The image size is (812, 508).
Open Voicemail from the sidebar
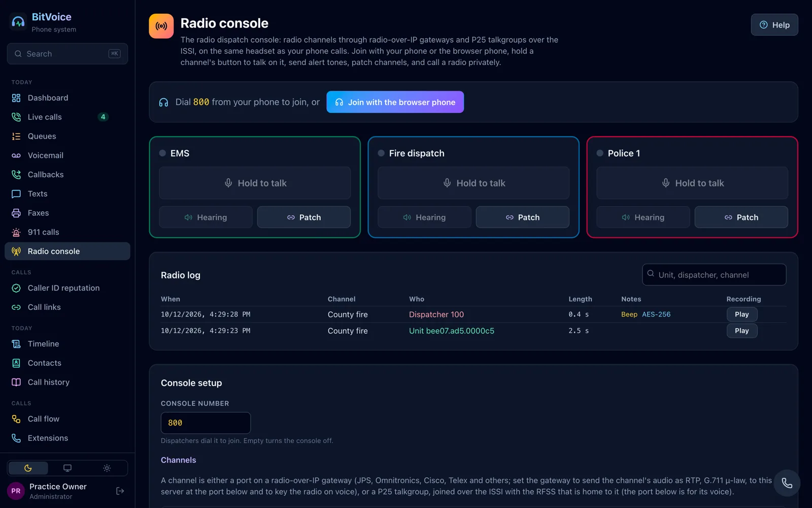(x=67, y=155)
